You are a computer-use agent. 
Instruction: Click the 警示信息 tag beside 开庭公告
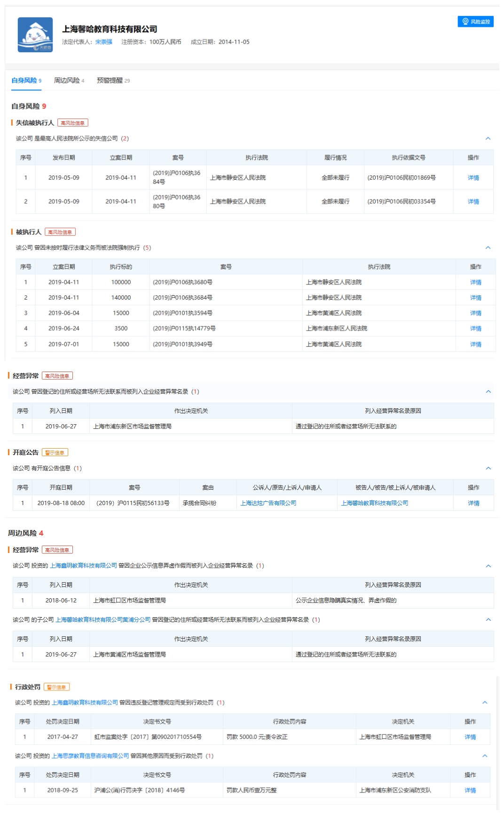click(x=55, y=452)
